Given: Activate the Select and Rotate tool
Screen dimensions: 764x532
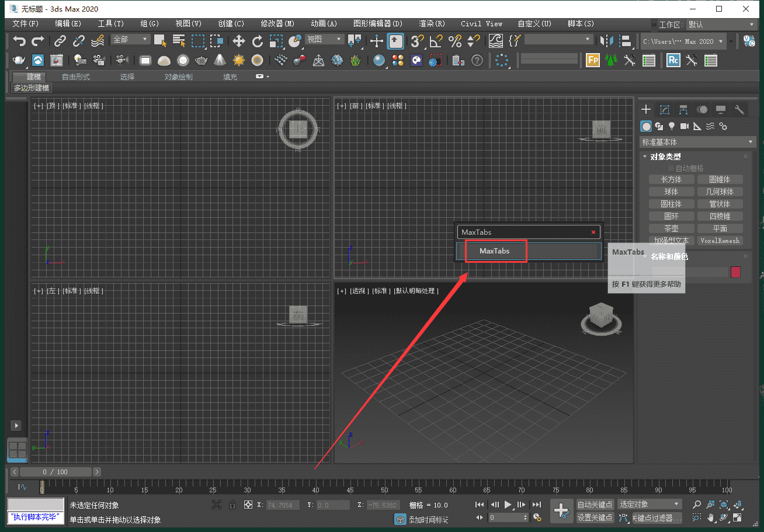Looking at the screenshot, I should [258, 41].
